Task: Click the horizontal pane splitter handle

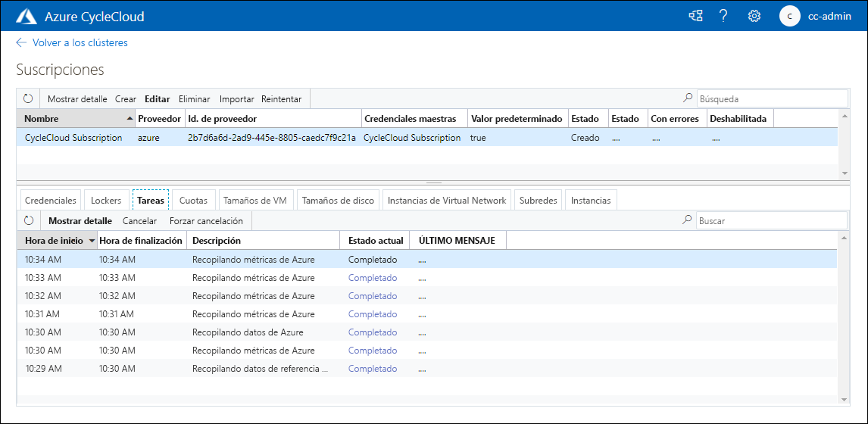Action: pyautogui.click(x=433, y=182)
